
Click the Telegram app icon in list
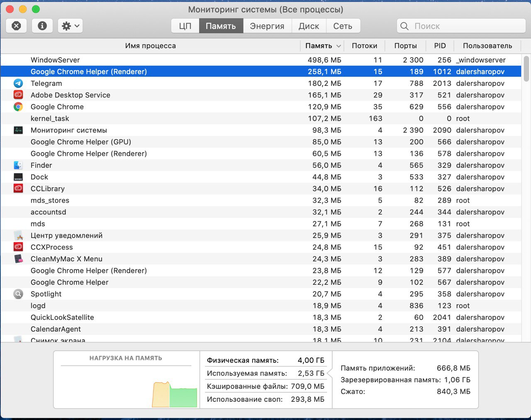[18, 83]
